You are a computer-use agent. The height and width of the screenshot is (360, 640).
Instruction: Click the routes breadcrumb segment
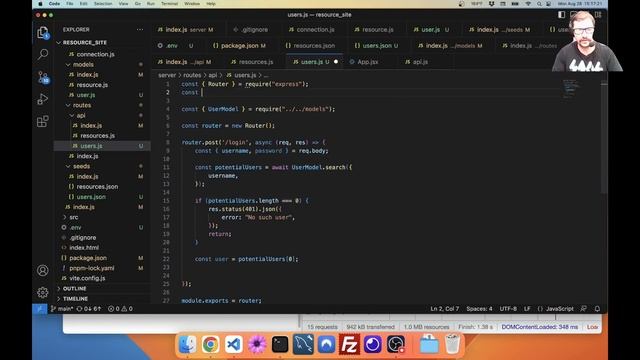[192, 75]
